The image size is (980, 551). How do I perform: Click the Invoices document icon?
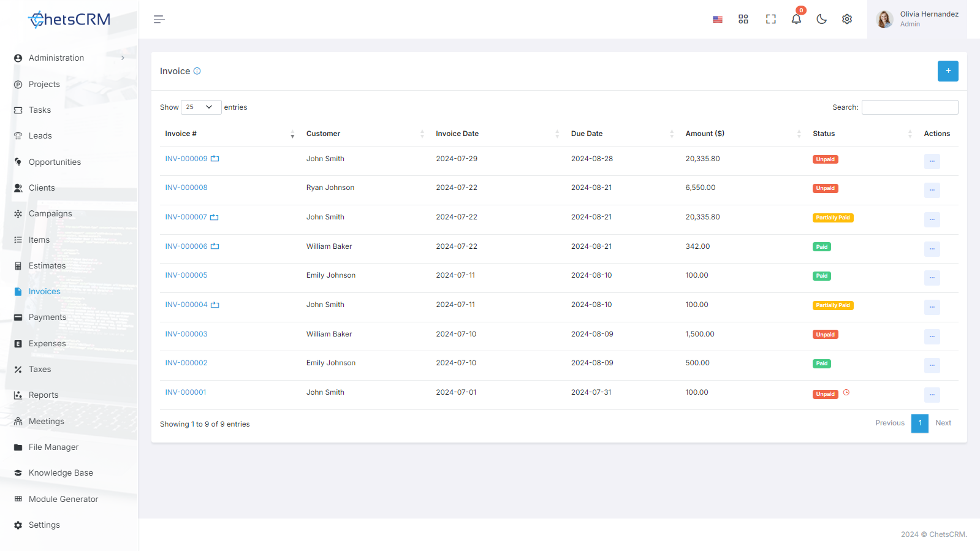tap(18, 292)
